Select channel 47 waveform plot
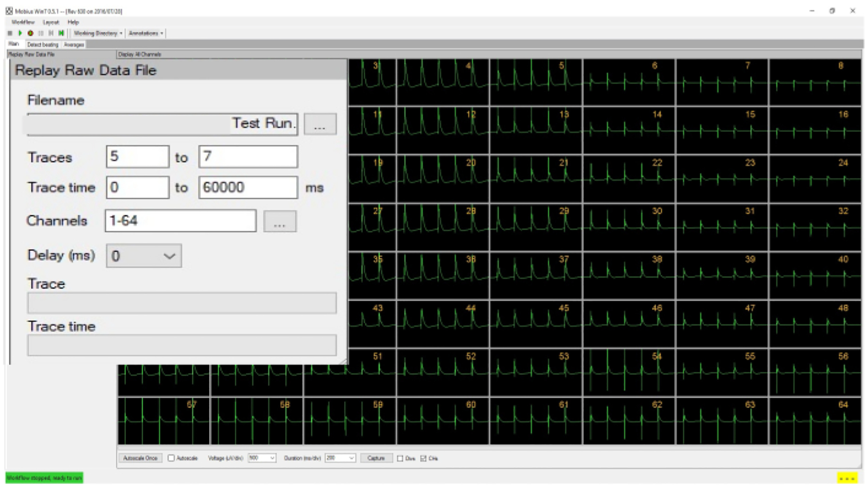 (722, 324)
